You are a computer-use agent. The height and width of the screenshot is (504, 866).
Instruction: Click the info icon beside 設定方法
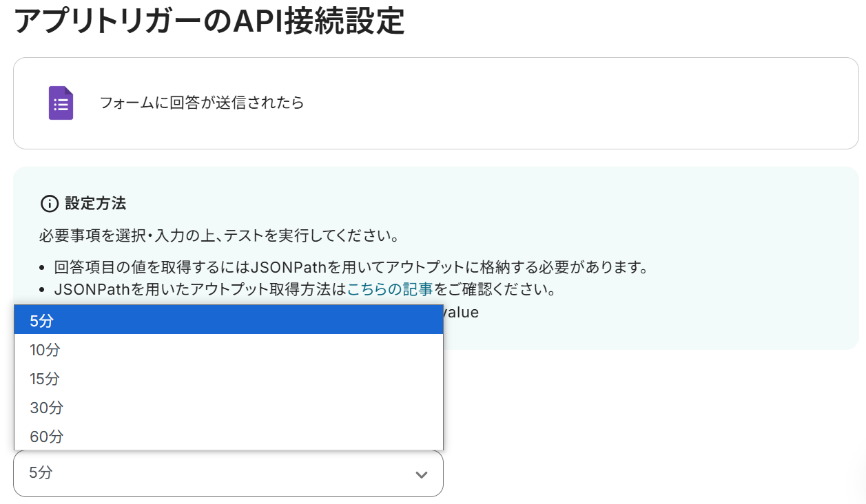pos(50,204)
